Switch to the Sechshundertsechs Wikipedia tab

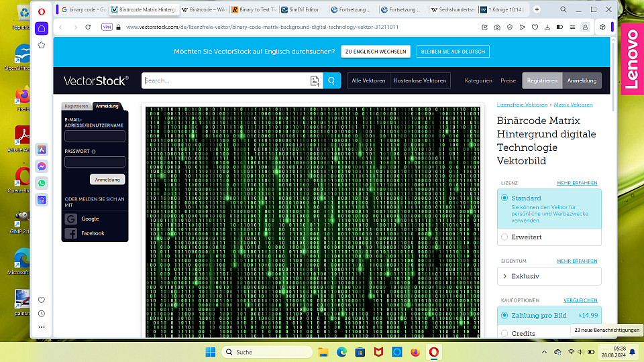tap(453, 9)
